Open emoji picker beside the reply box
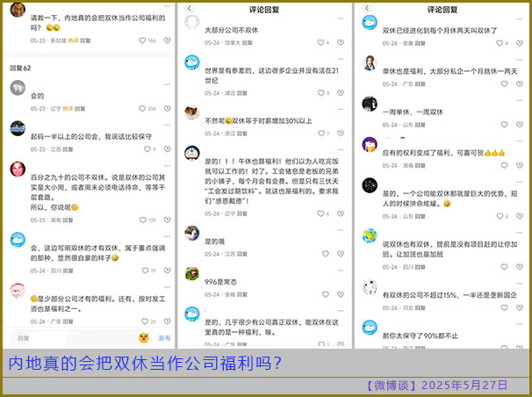The image size is (532, 397). (x=141, y=337)
